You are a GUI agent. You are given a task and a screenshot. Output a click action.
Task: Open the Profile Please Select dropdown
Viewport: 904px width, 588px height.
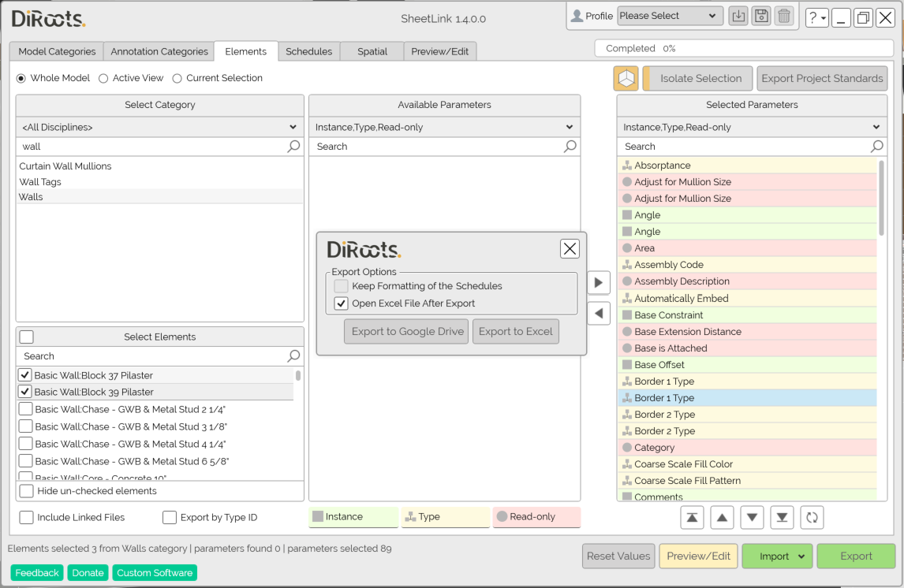click(670, 16)
